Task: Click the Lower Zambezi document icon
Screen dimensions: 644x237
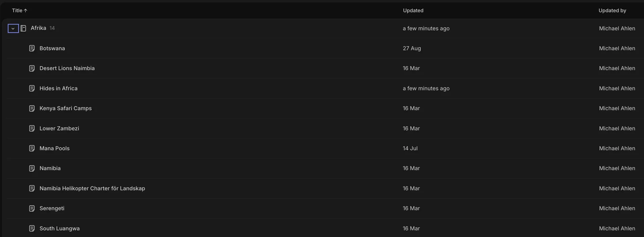Action: [x=32, y=129]
